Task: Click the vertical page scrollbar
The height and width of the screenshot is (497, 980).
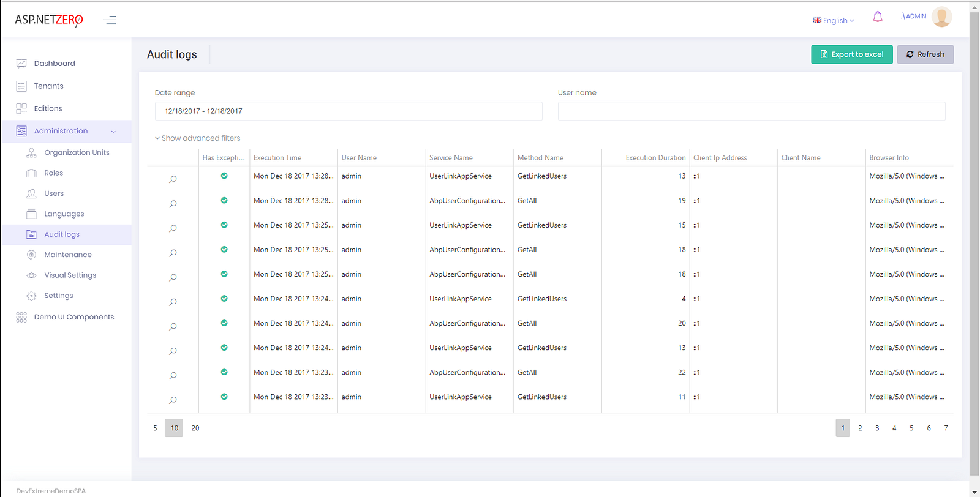Action: point(974,244)
